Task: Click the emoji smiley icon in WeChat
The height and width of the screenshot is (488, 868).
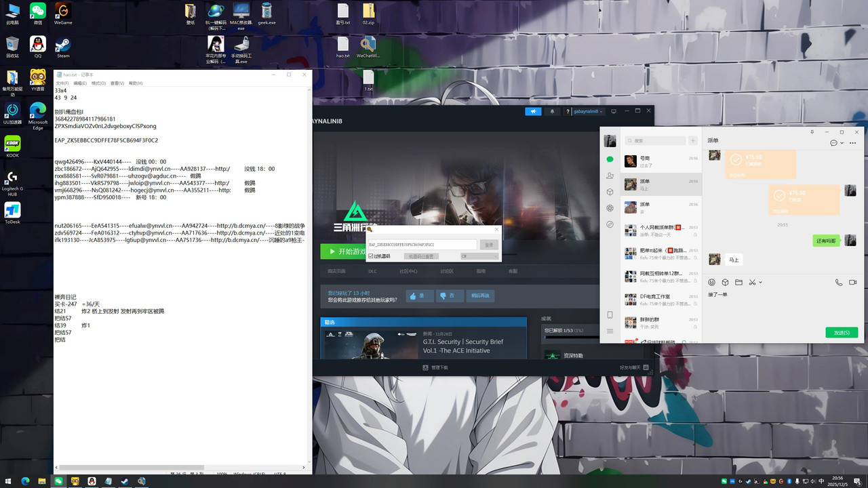Action: (711, 282)
